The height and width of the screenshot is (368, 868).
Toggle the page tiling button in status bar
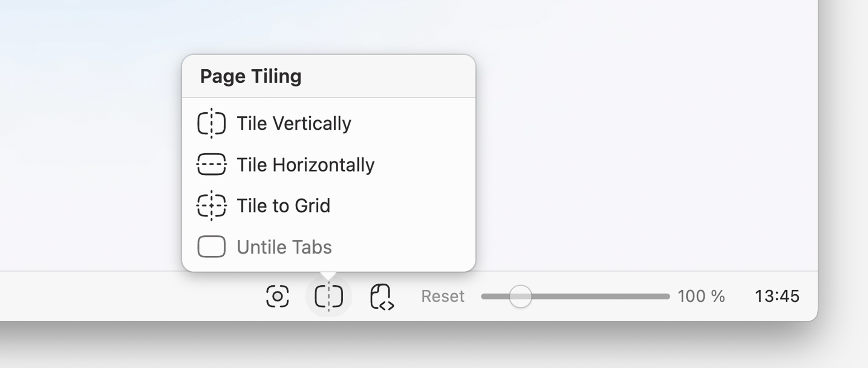click(329, 296)
